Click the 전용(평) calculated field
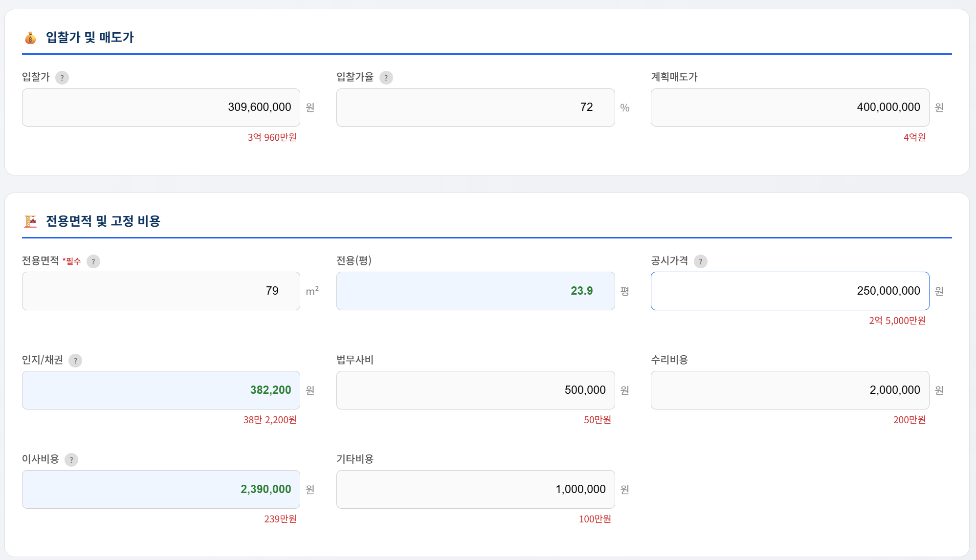This screenshot has height=560, width=976. pos(475,291)
